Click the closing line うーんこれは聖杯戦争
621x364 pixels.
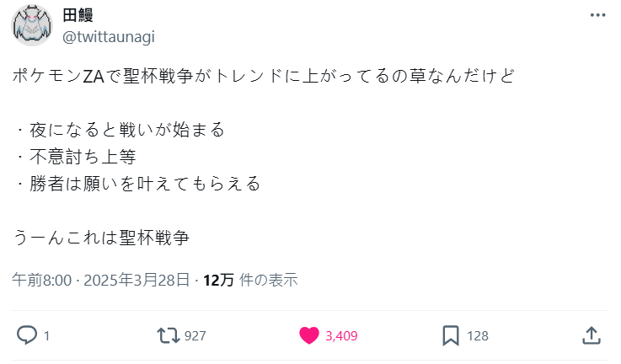tap(101, 237)
